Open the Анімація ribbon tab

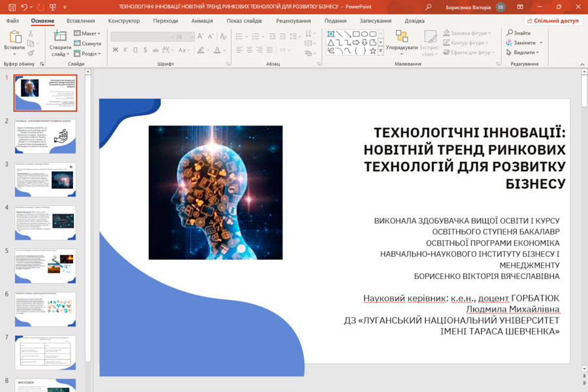pos(202,21)
